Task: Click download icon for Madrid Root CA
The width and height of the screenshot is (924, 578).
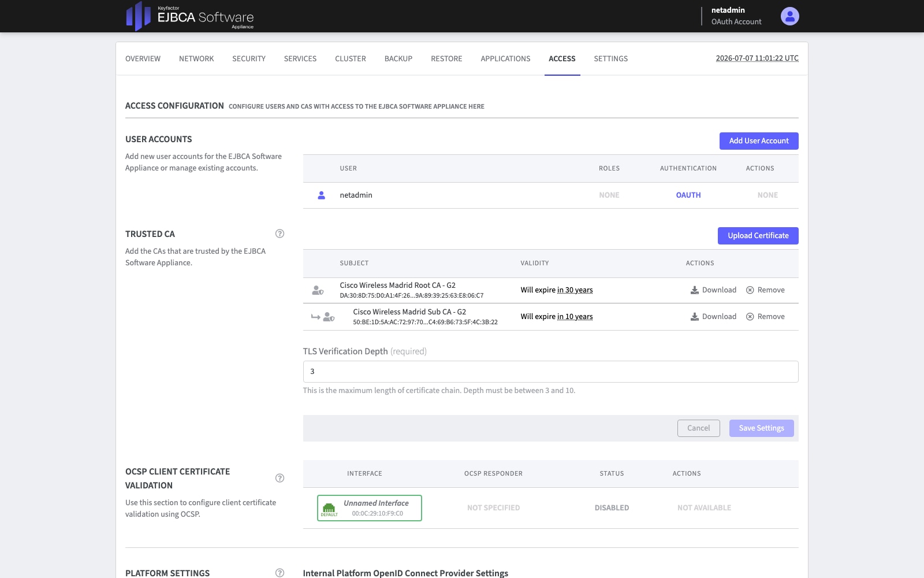Action: click(695, 290)
